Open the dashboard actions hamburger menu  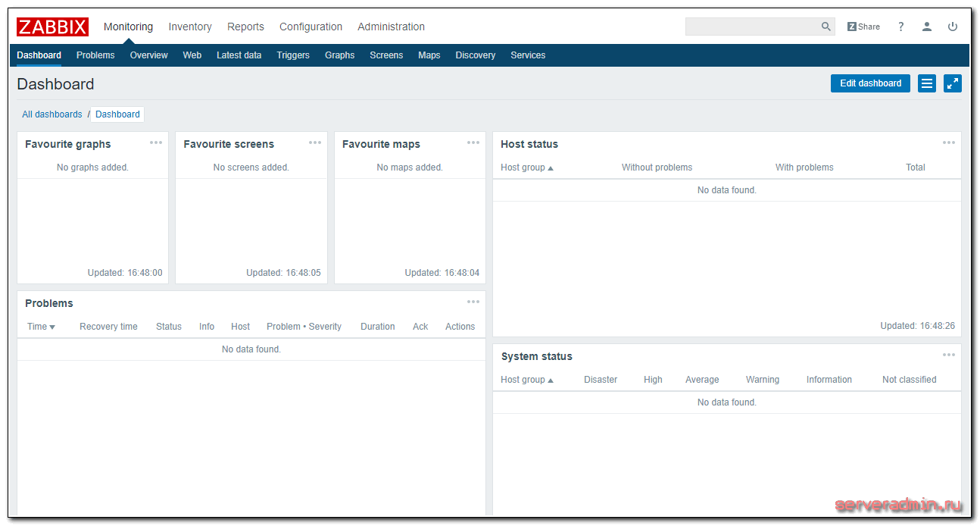(926, 83)
